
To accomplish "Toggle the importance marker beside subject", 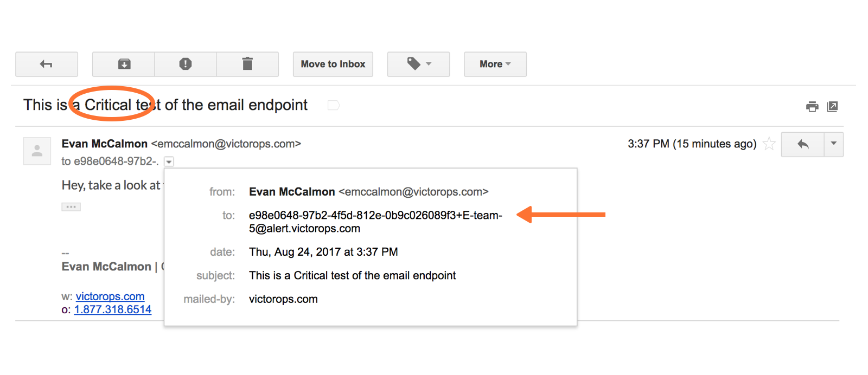I will [334, 105].
